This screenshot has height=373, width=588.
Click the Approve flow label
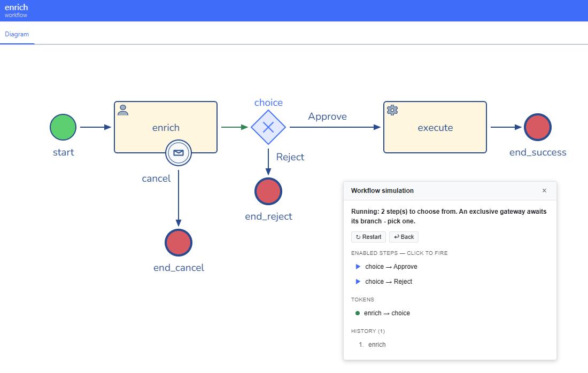point(327,116)
